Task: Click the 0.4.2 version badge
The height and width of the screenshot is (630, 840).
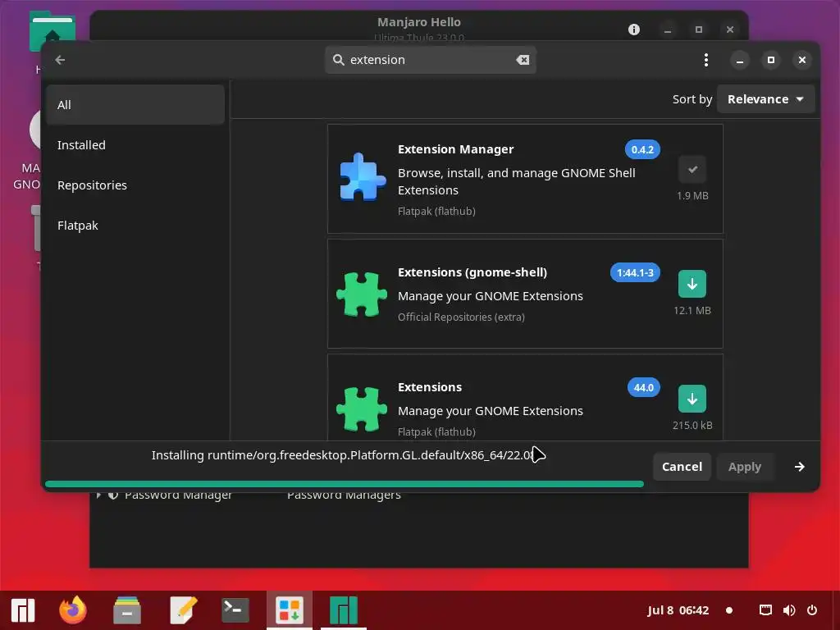Action: [x=642, y=149]
